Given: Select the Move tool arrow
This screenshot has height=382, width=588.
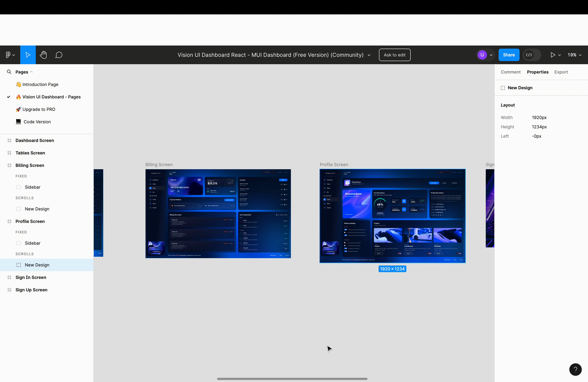Looking at the screenshot, I should coord(28,55).
